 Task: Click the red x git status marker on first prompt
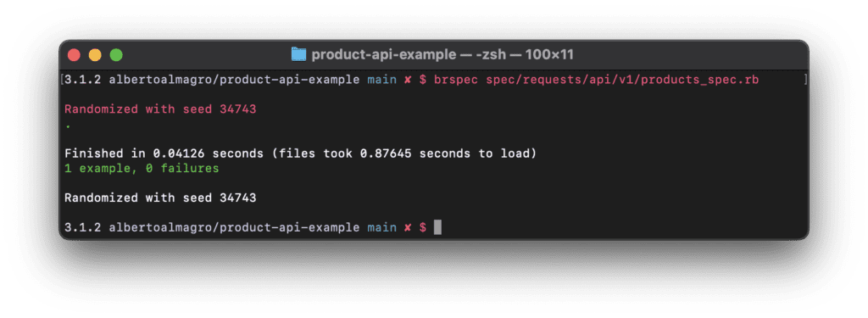tap(408, 80)
